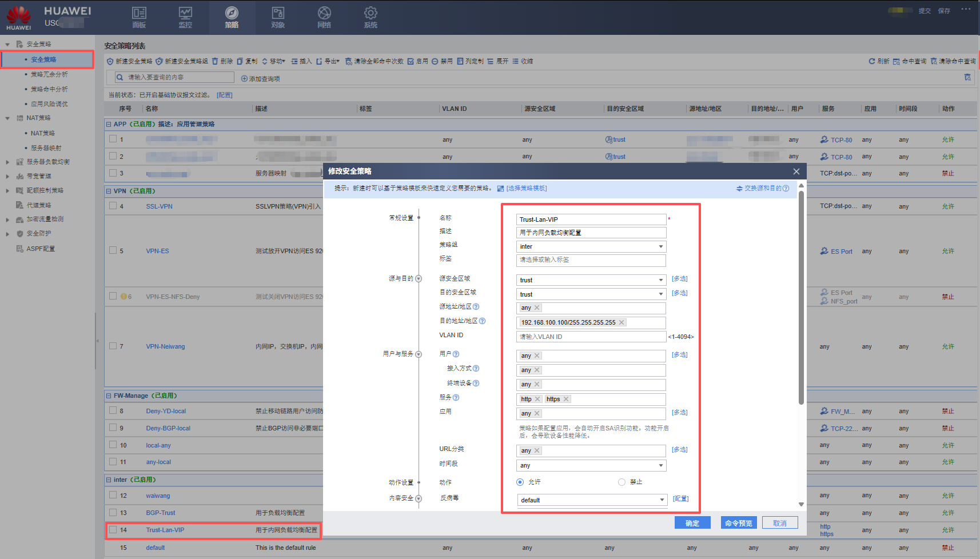
Task: Open the 源安全区域 trust dropdown
Action: pos(591,280)
